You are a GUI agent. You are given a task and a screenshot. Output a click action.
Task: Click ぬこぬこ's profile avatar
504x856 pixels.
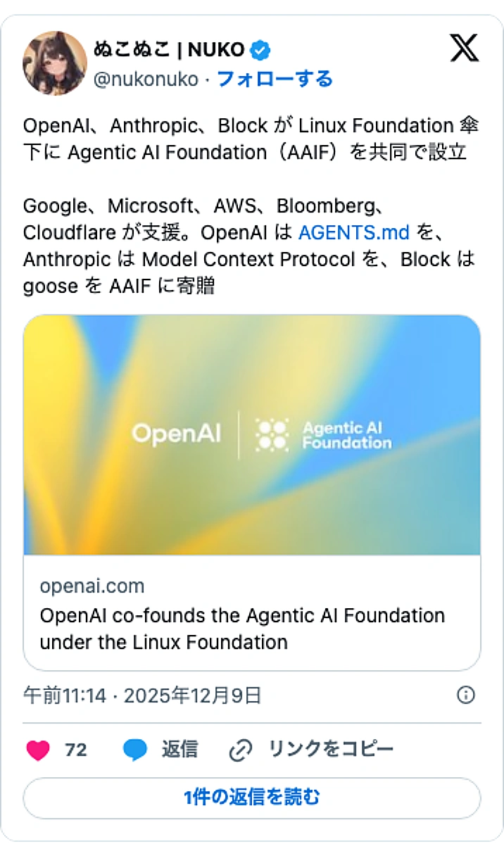click(55, 63)
